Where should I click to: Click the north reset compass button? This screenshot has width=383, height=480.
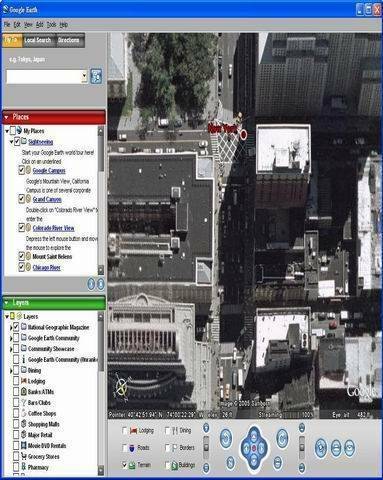230,463
